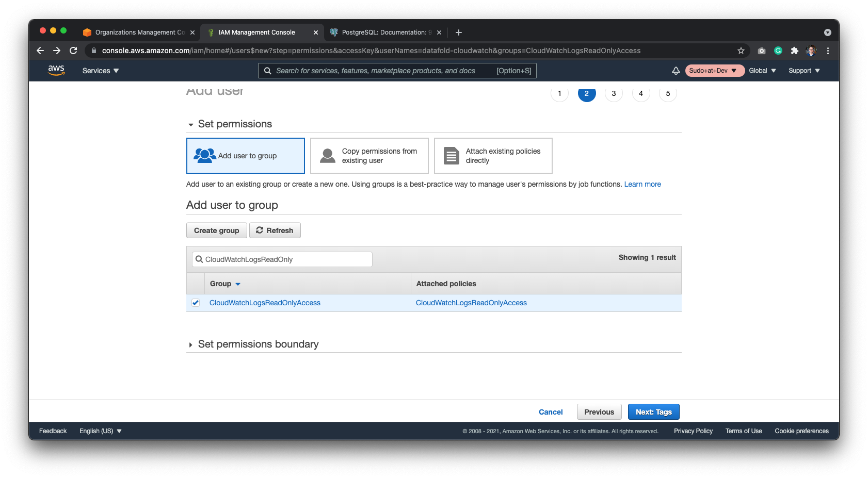Go to wizard step 4

point(641,93)
